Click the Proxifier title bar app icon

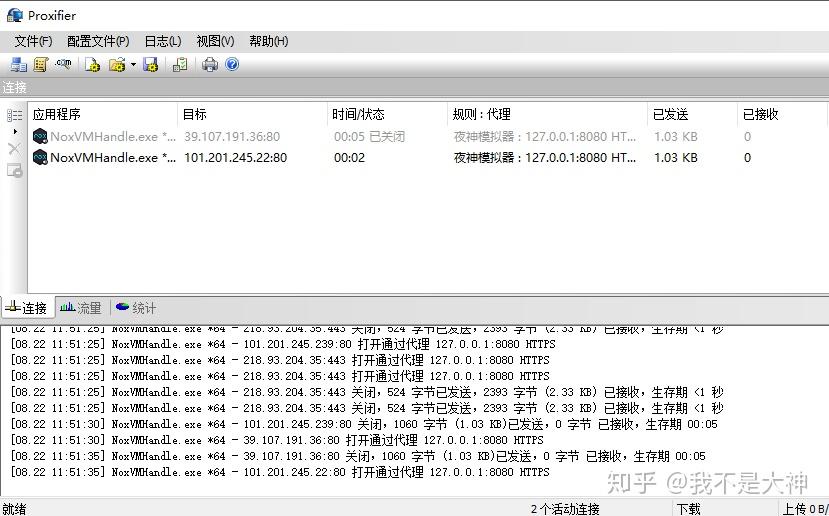(15, 15)
